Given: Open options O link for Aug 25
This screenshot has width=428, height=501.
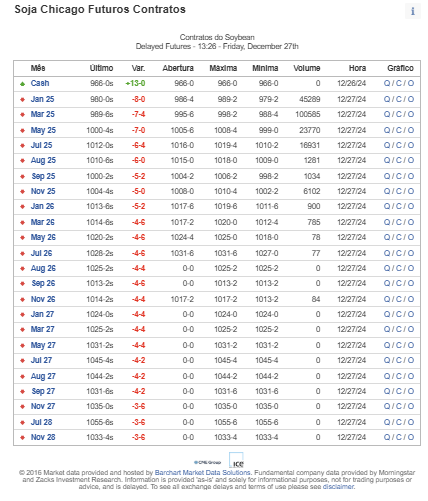Looking at the screenshot, I should click(x=411, y=160).
